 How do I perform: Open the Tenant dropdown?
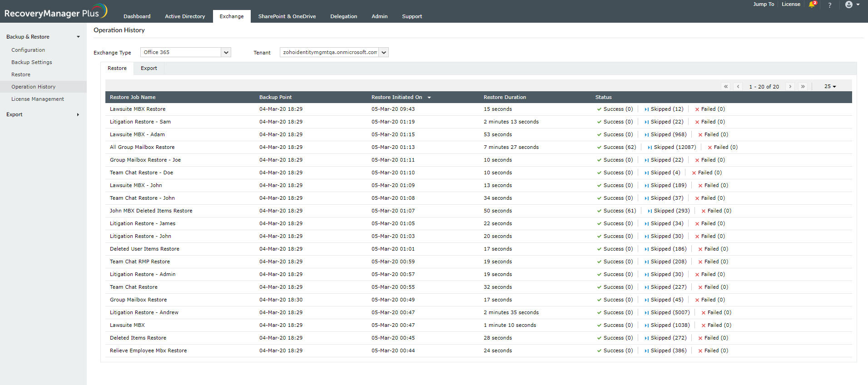(384, 53)
